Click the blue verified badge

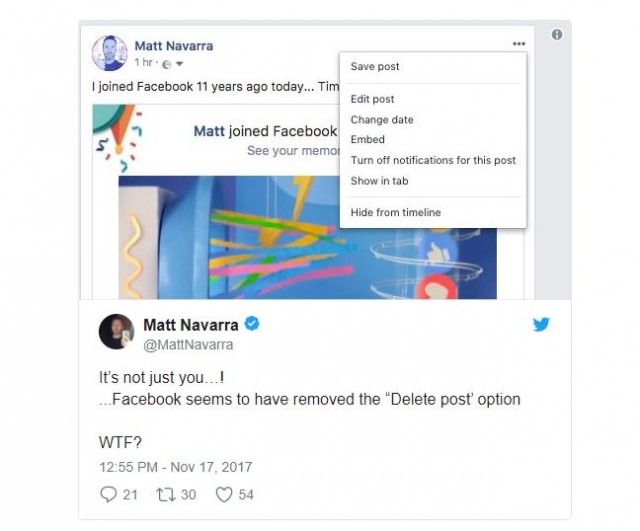click(x=252, y=324)
